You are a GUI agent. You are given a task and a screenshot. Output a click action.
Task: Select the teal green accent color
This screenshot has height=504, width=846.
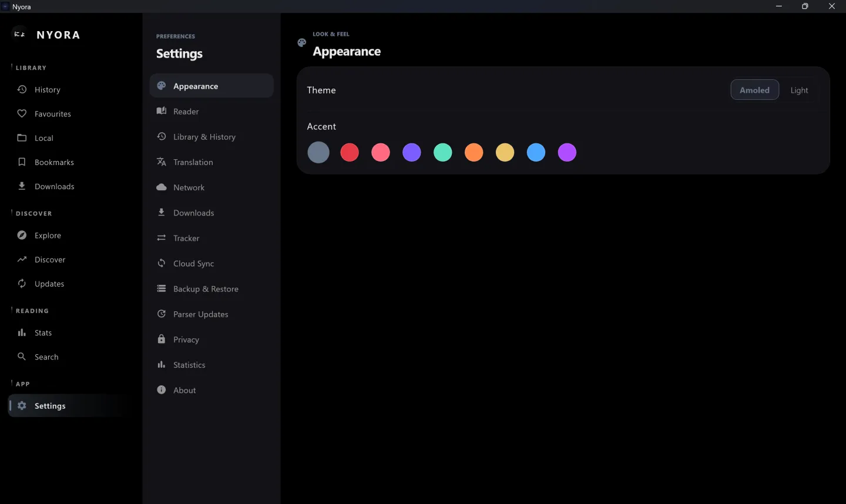[443, 152]
